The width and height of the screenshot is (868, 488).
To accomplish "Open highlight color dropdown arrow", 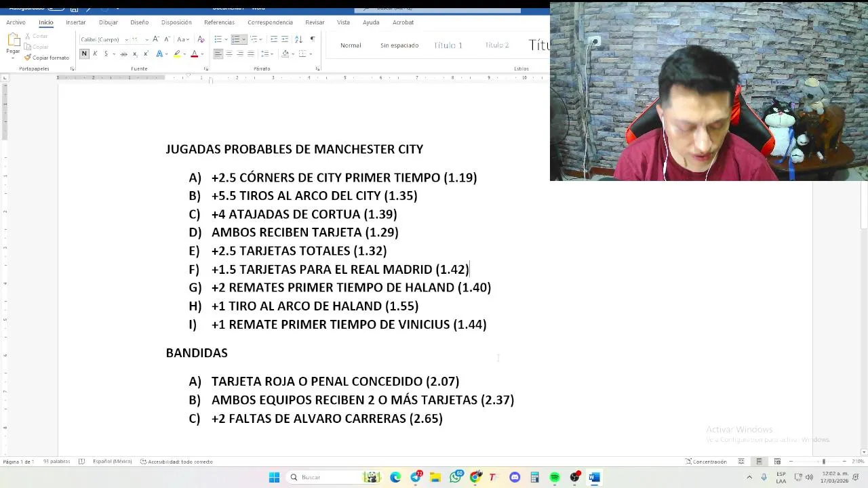I will 184,54.
